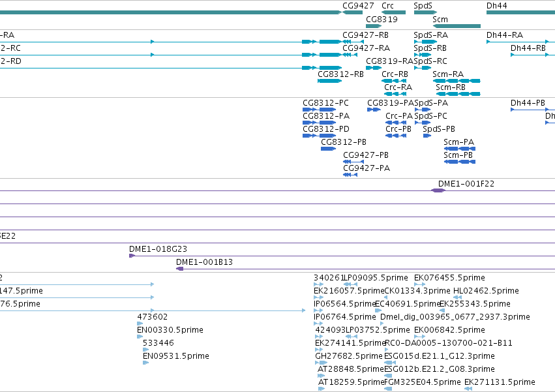Click EST AT28848.5prime

point(351,369)
